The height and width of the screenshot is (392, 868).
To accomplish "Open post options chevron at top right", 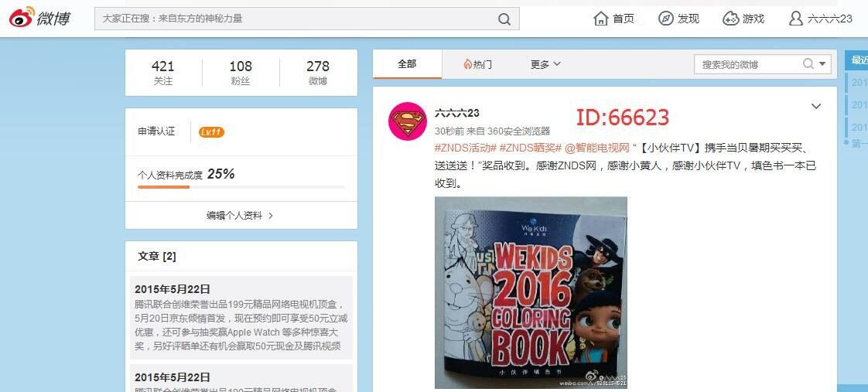I will point(816,106).
